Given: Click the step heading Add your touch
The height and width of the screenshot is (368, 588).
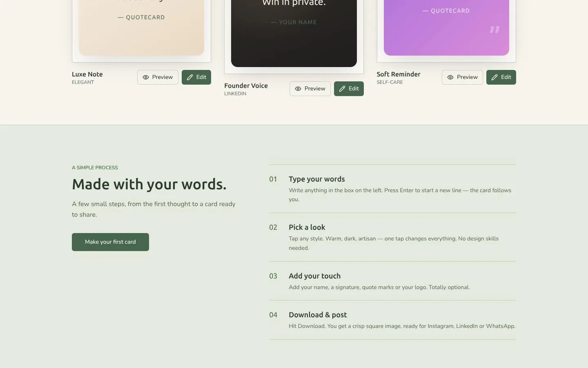Looking at the screenshot, I should point(315,276).
